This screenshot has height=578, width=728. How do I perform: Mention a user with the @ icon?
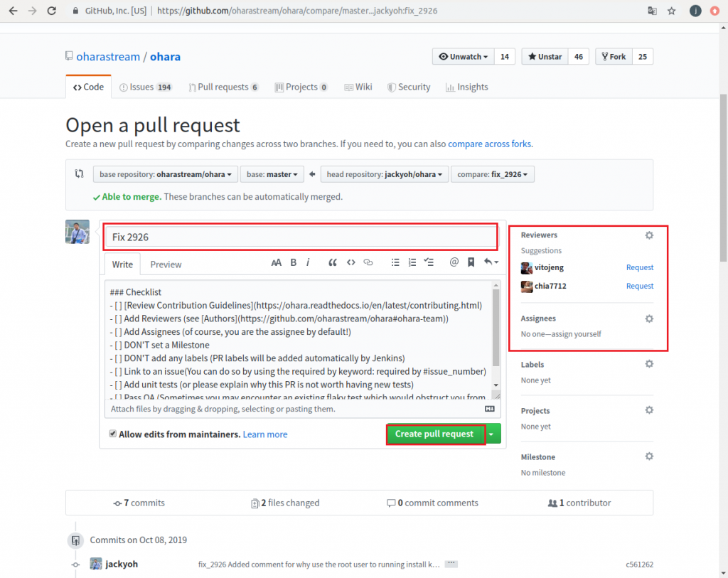[454, 262]
